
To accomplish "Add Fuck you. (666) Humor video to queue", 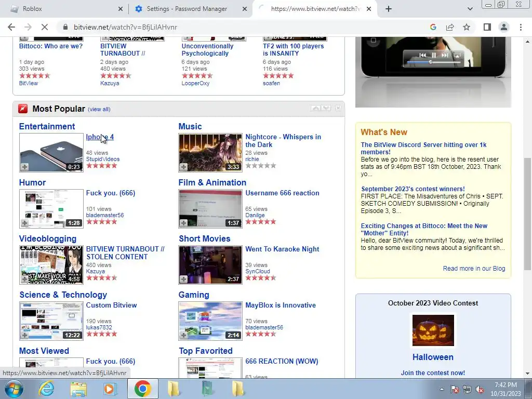I will 25,223.
